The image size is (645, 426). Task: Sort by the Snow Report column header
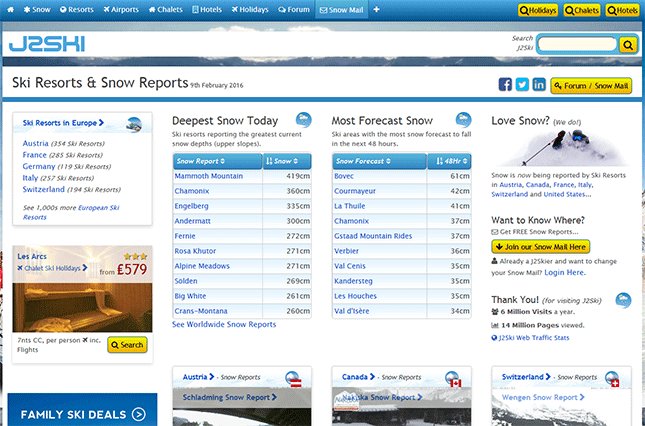point(218,161)
